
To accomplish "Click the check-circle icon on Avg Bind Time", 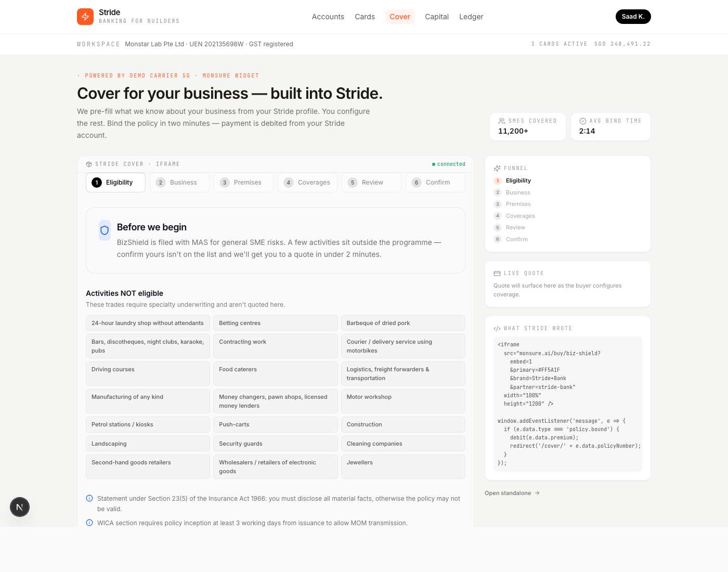I will [x=583, y=121].
